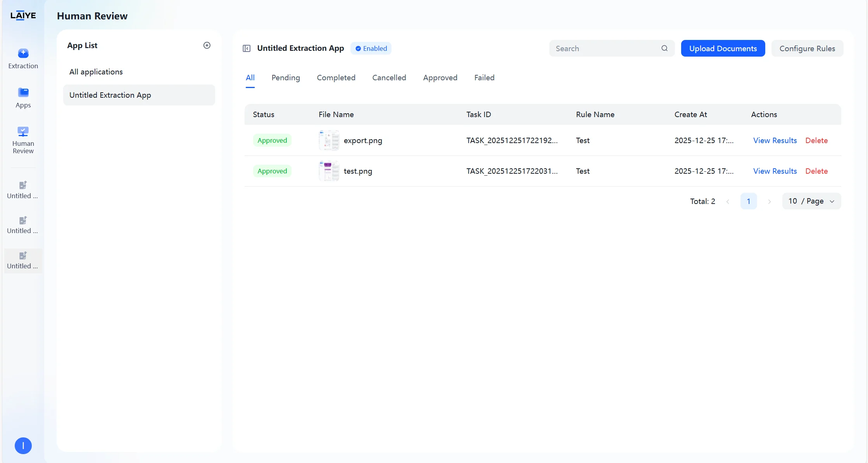Click the Configure Rules button

point(808,48)
